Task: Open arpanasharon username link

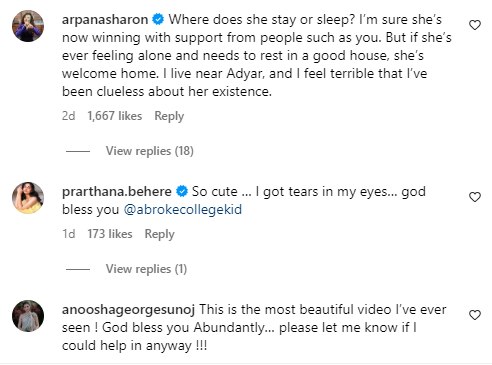Action: point(105,19)
